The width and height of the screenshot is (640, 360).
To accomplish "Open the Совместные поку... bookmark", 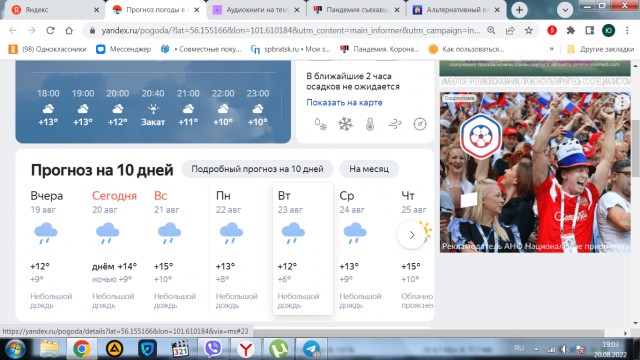I will (201, 49).
